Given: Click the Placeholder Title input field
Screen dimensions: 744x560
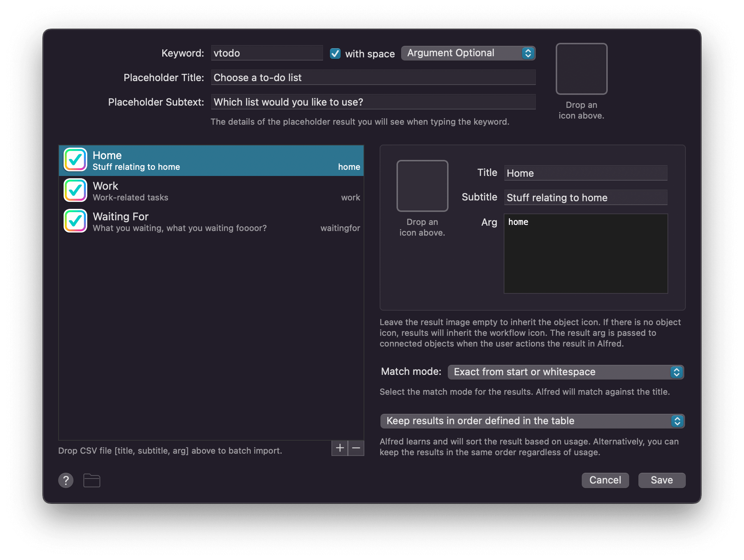Looking at the screenshot, I should [374, 77].
